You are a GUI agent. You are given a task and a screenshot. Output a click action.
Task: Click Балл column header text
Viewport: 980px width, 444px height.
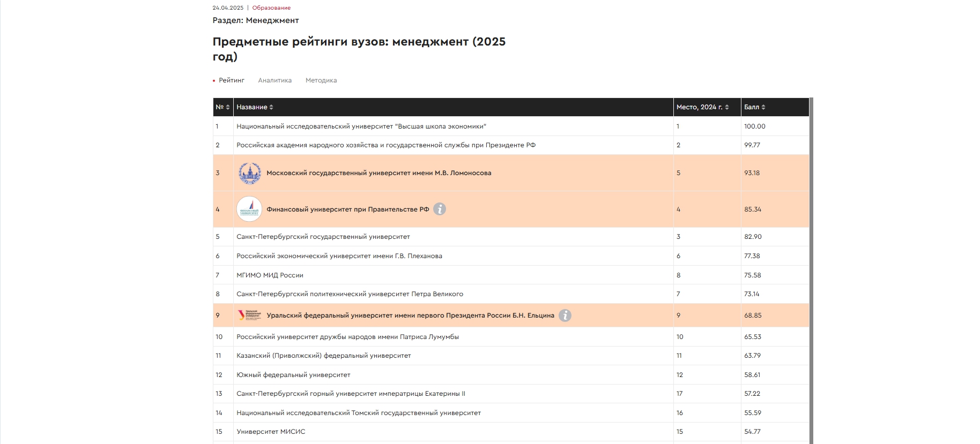pyautogui.click(x=752, y=107)
